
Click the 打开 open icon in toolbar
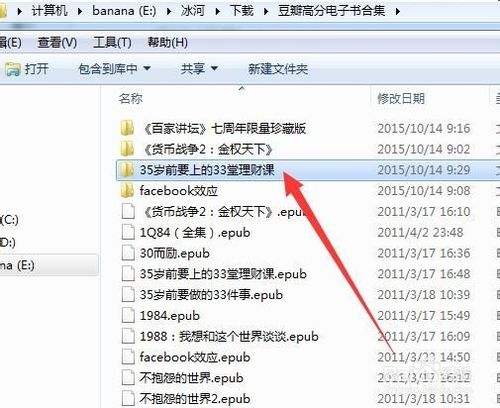point(13,69)
